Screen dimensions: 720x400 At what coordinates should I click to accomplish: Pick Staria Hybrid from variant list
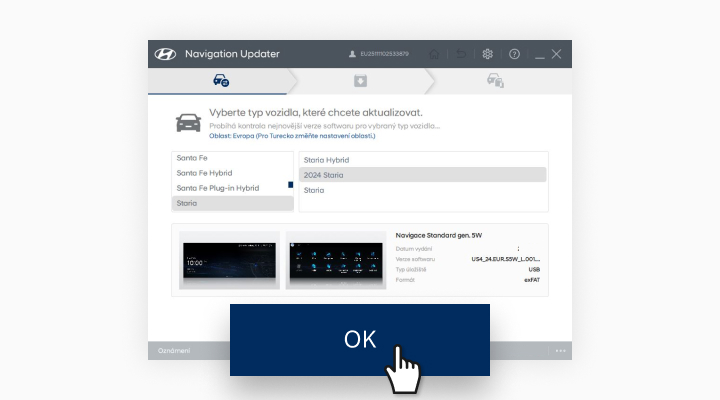click(423, 160)
